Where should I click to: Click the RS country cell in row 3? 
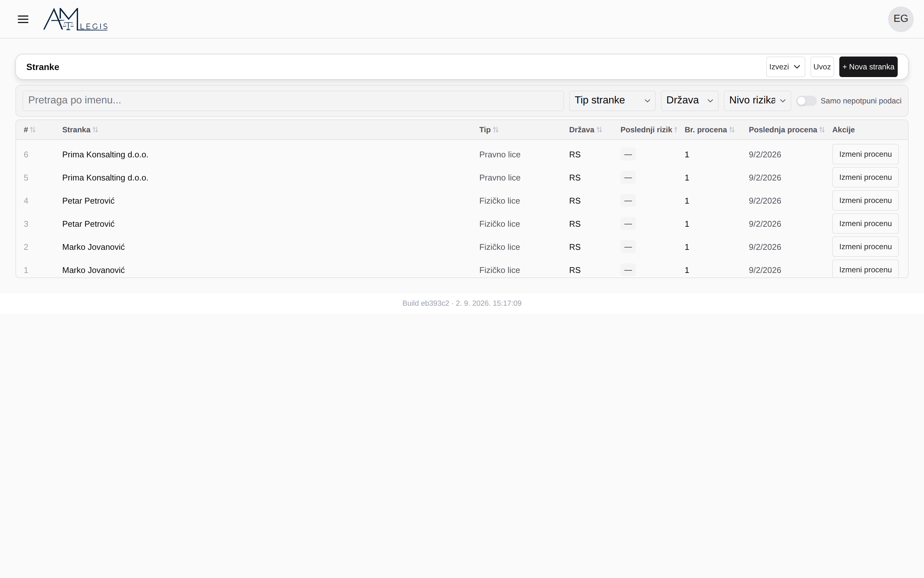575,224
